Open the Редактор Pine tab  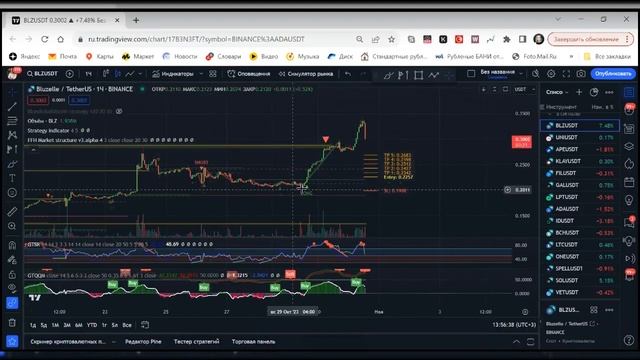click(x=143, y=342)
